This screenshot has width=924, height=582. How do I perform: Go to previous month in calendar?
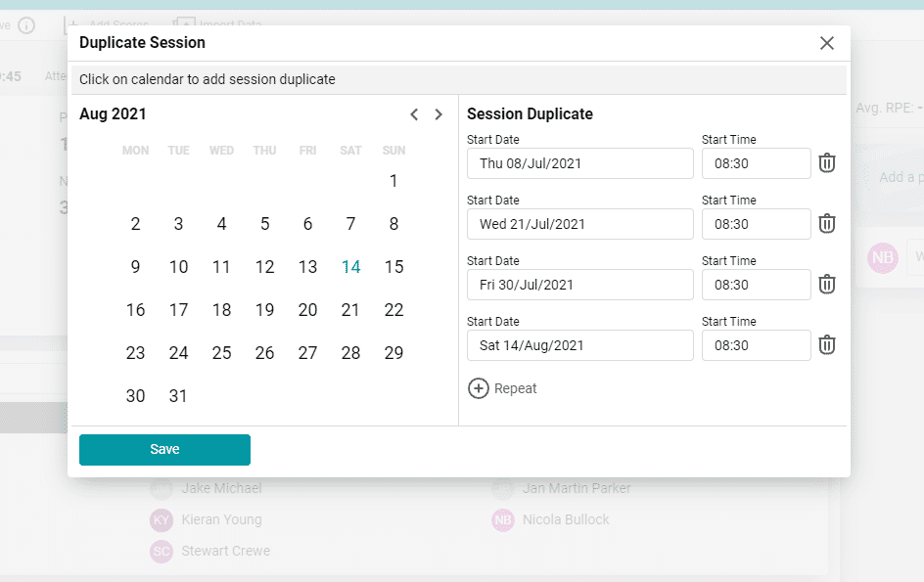[414, 114]
